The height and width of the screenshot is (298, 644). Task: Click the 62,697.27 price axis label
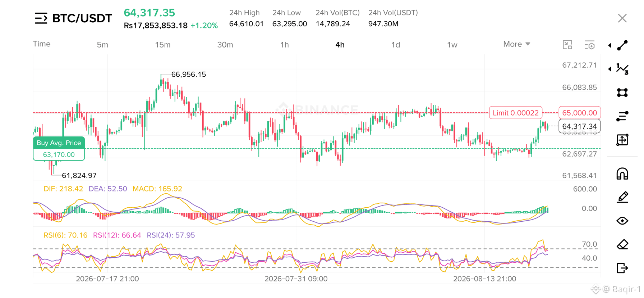pyautogui.click(x=579, y=154)
